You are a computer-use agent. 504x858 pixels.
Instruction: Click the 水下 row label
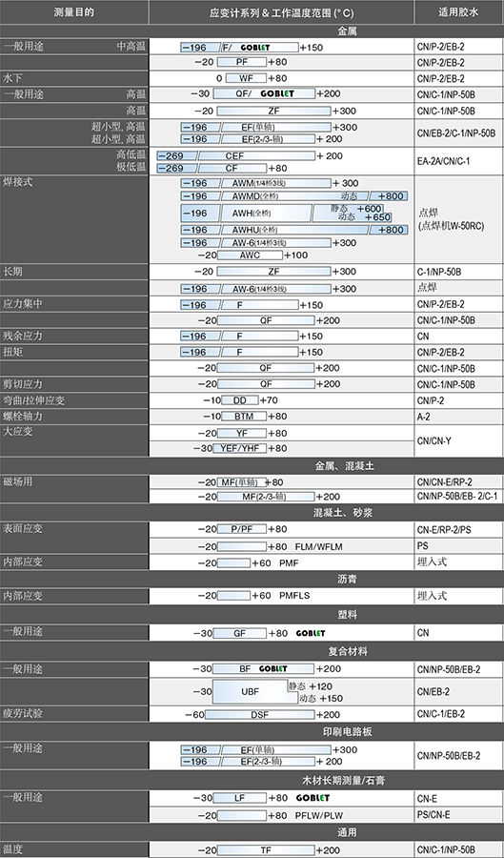(x=12, y=78)
